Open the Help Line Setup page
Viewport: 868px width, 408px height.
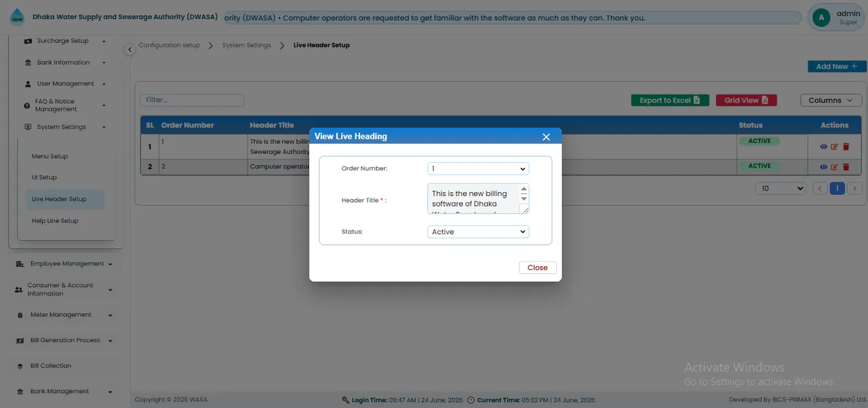pyautogui.click(x=56, y=221)
